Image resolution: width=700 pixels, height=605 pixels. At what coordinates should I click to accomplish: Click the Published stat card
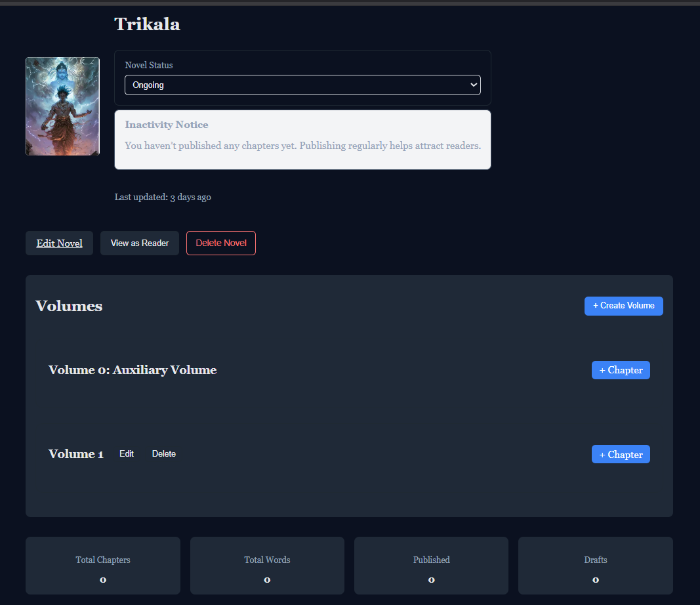coord(431,566)
